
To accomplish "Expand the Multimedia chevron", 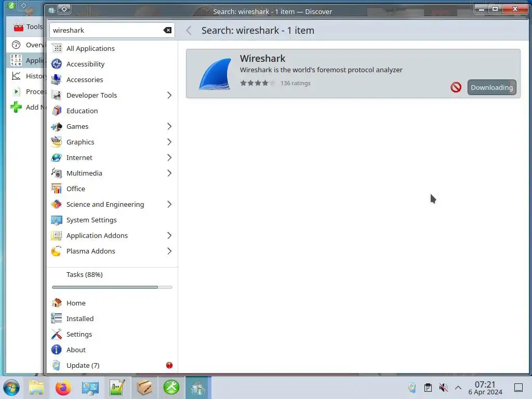I will click(x=169, y=174).
